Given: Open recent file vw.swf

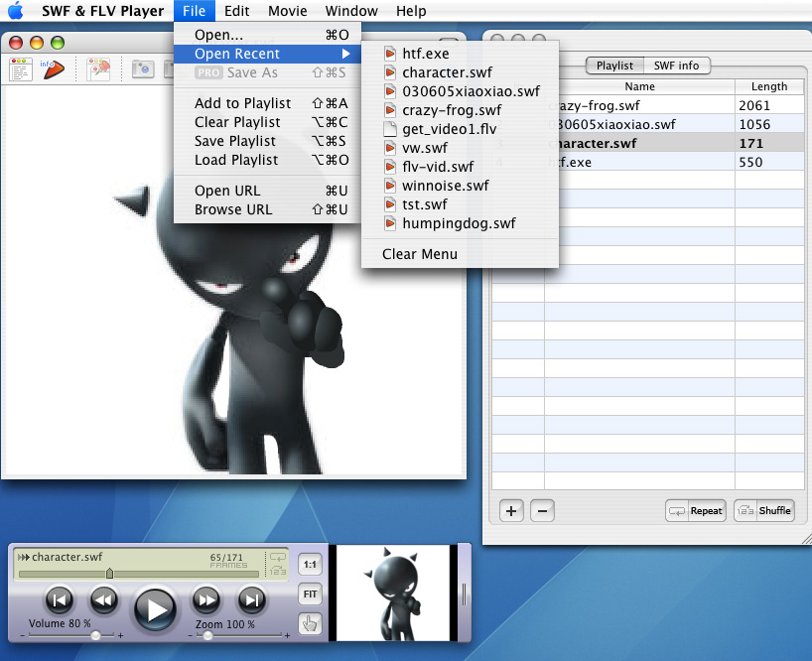Looking at the screenshot, I should (x=460, y=148).
